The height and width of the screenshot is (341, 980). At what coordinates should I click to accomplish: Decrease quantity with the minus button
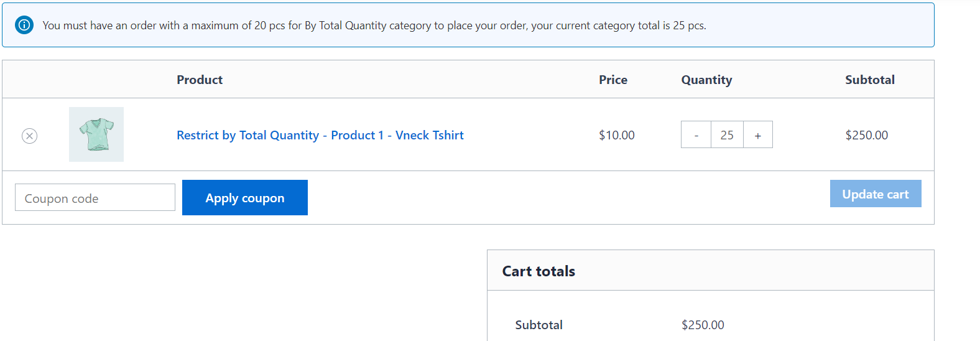tap(696, 135)
